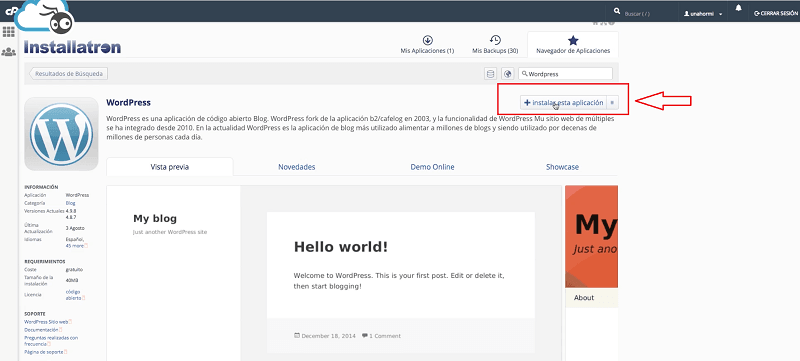The height and width of the screenshot is (361, 800).
Task: Open Preguntas realizadas con frecuencia link
Action: [51, 341]
